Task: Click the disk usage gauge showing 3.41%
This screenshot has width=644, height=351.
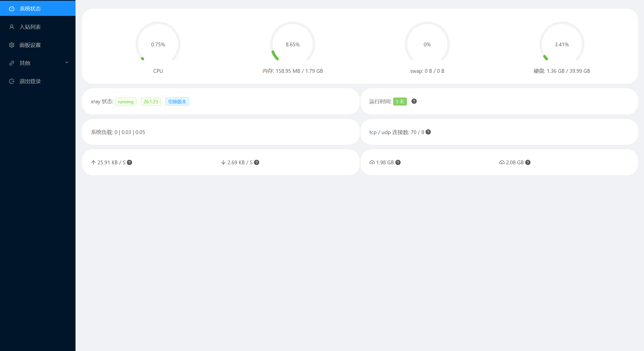Action: pos(562,44)
